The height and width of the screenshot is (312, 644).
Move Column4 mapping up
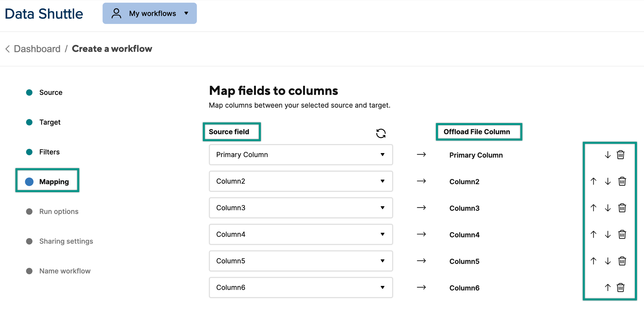point(593,234)
